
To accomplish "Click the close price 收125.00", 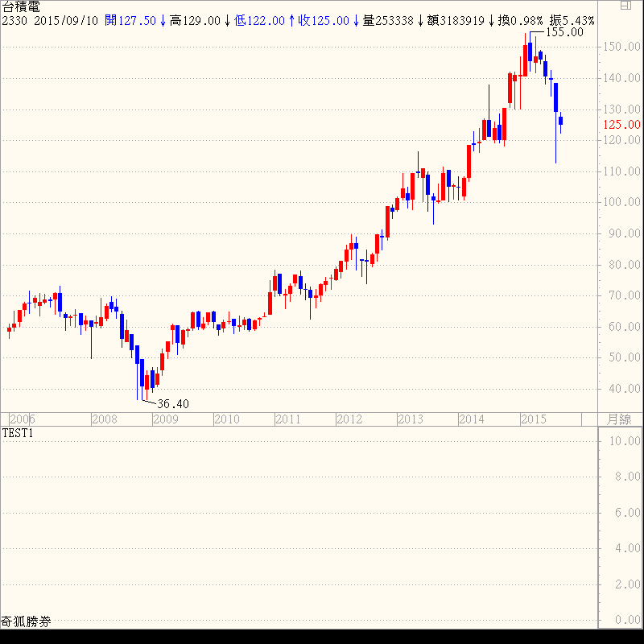I will click(x=324, y=21).
